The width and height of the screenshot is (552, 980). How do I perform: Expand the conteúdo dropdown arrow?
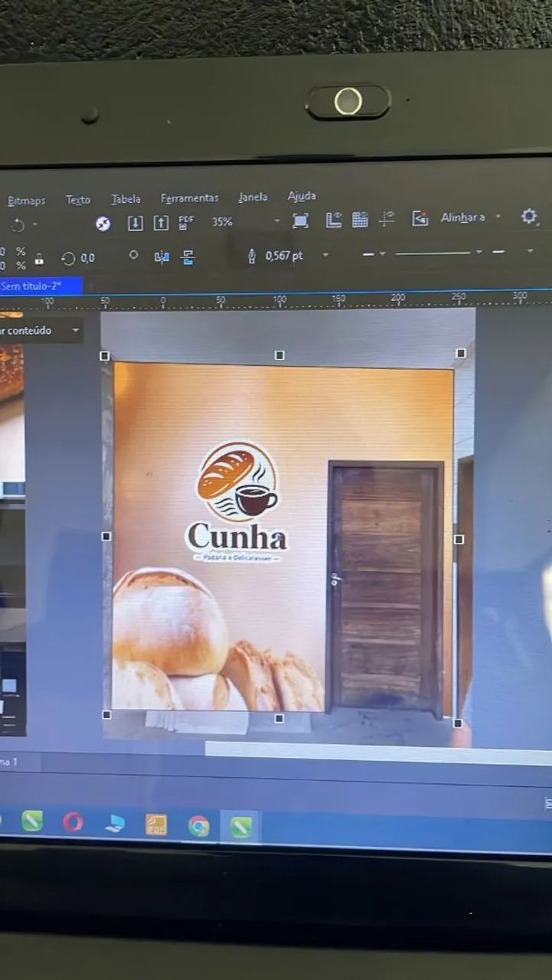pos(75,331)
